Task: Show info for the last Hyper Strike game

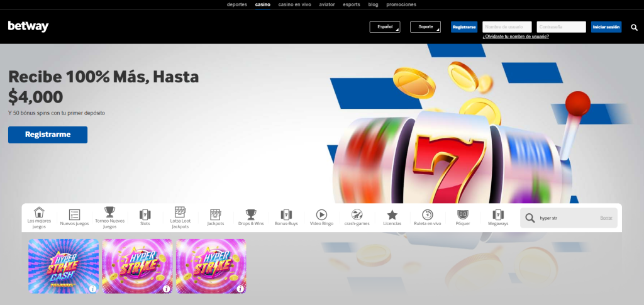Action: (240, 289)
